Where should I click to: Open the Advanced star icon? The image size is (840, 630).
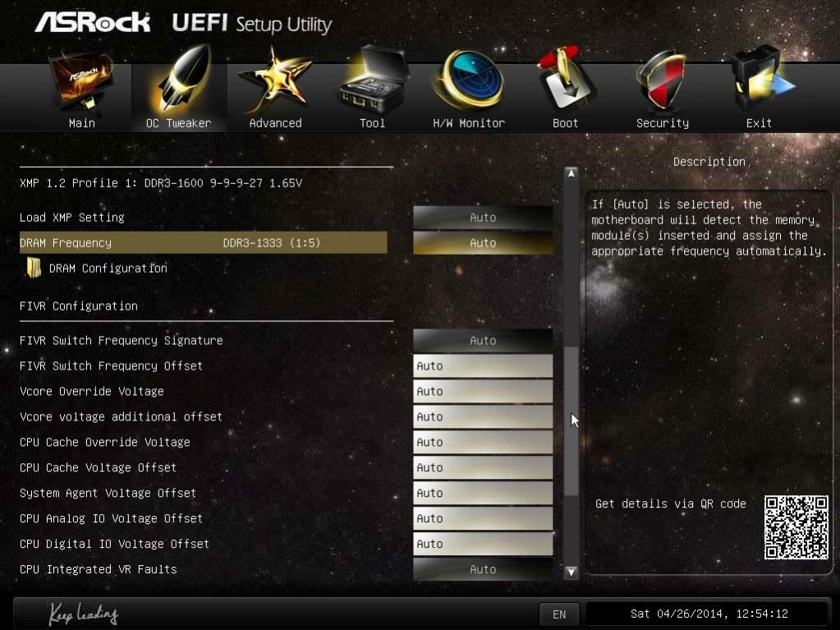pyautogui.click(x=275, y=80)
